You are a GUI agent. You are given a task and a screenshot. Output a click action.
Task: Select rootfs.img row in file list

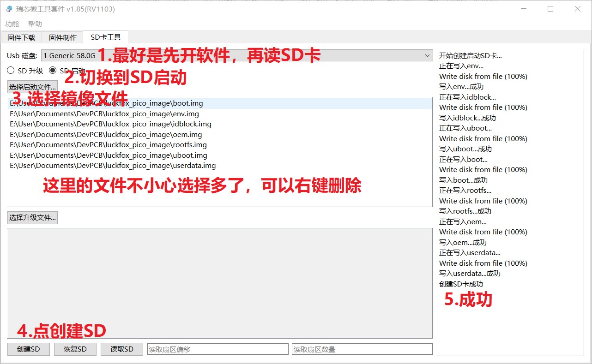coord(220,145)
